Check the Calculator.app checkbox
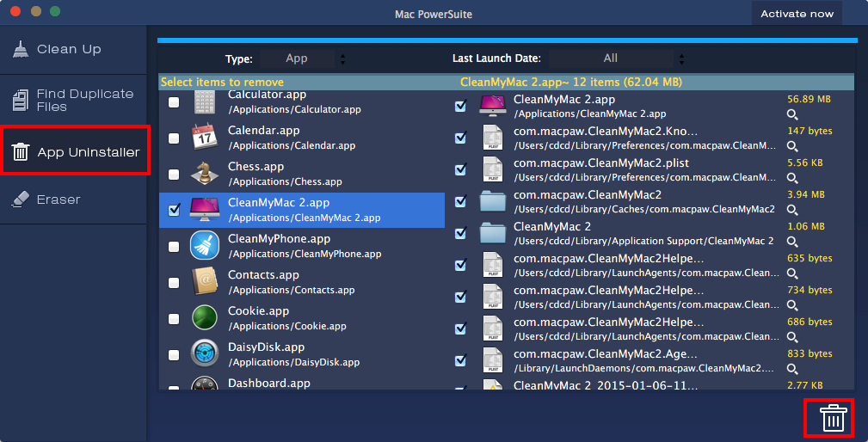 [174, 102]
